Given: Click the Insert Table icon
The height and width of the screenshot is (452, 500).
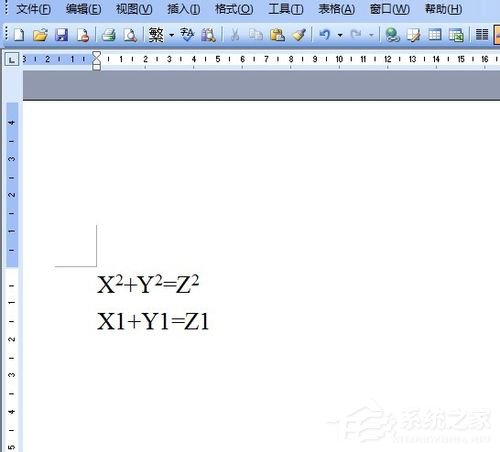Looking at the screenshot, I should (435, 34).
